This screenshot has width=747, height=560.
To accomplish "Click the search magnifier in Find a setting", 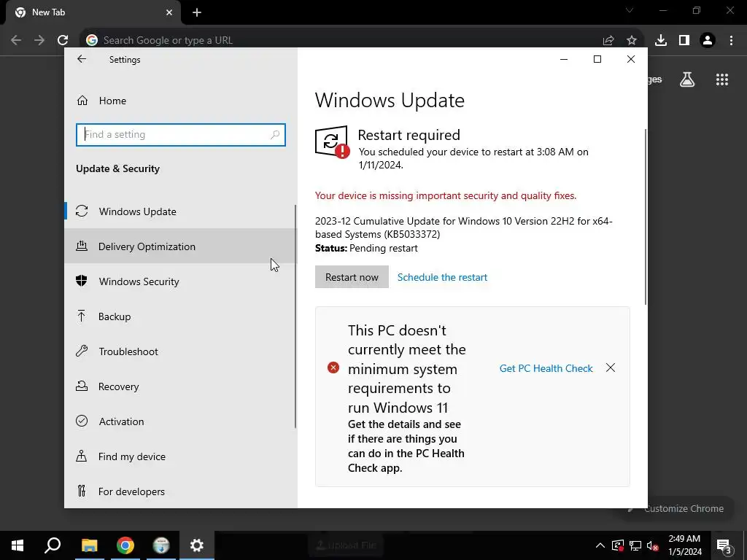I will click(275, 135).
